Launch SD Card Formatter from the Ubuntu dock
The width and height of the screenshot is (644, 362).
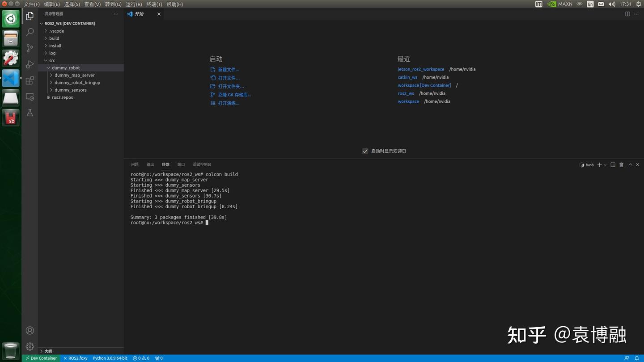click(10, 117)
